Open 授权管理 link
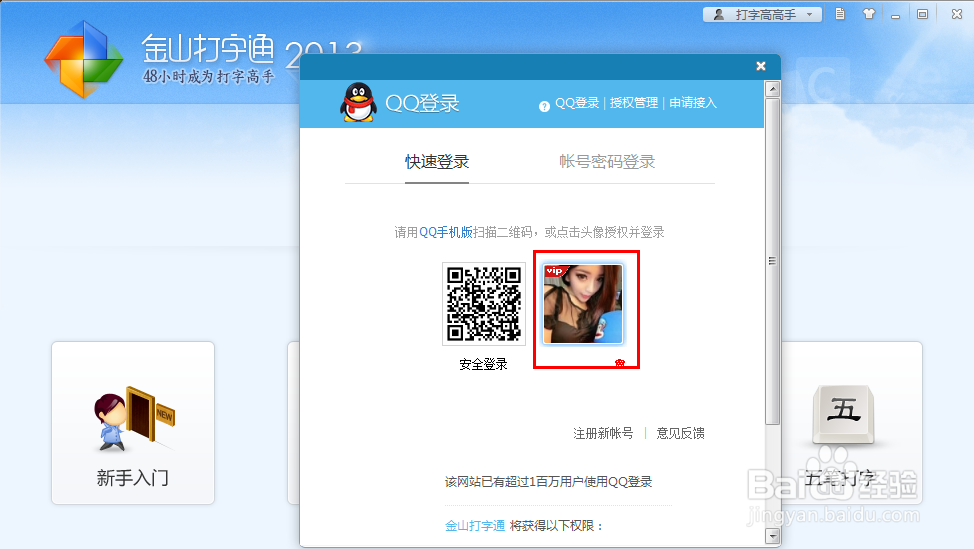 [x=634, y=103]
